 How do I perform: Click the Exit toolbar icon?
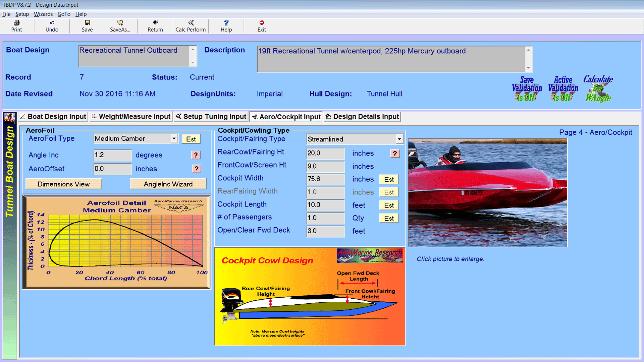click(x=261, y=26)
